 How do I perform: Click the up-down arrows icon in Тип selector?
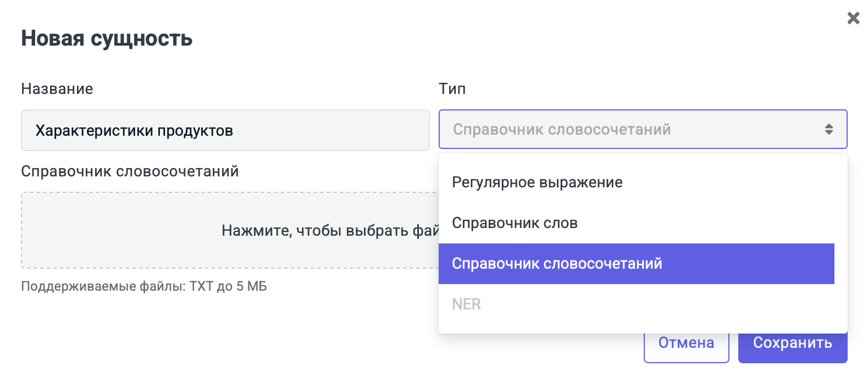(x=829, y=130)
